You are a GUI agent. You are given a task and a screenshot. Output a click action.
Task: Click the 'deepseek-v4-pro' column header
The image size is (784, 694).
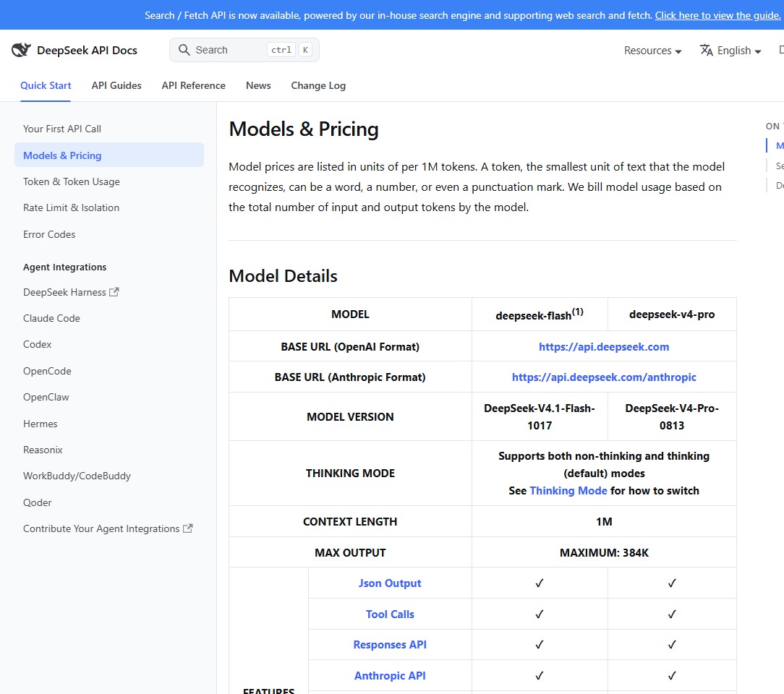[x=671, y=314]
